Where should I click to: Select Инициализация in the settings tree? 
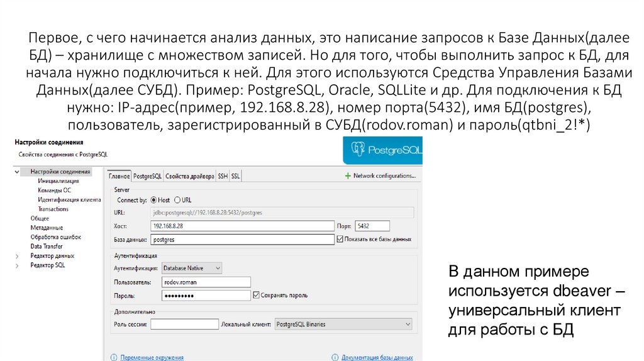coord(58,181)
